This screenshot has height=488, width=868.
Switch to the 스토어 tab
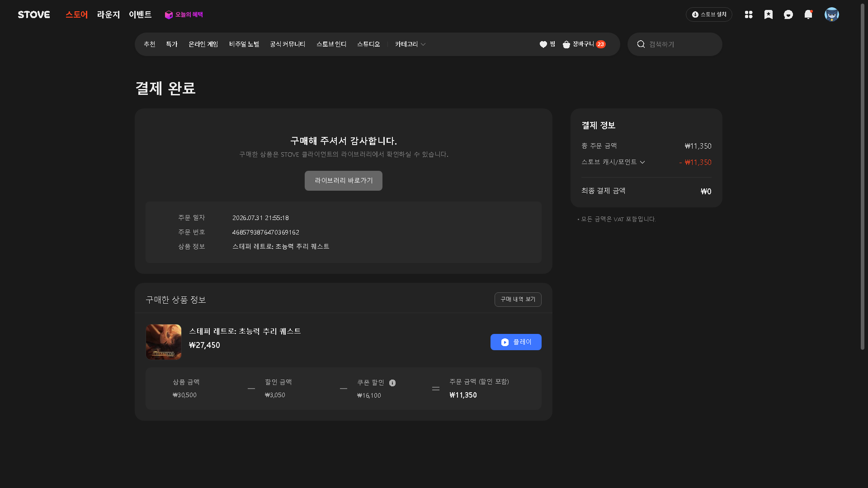[x=77, y=14]
